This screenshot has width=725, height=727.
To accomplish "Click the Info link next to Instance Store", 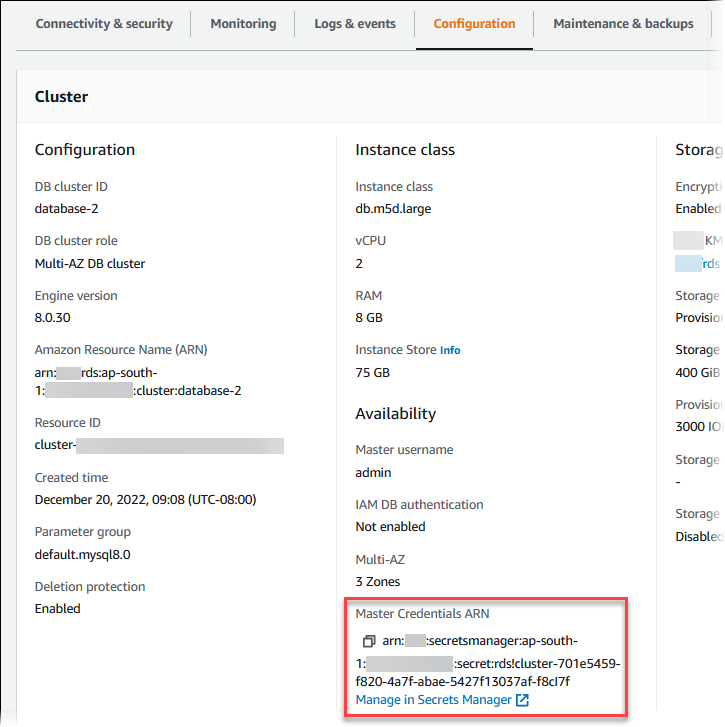I will (x=450, y=351).
